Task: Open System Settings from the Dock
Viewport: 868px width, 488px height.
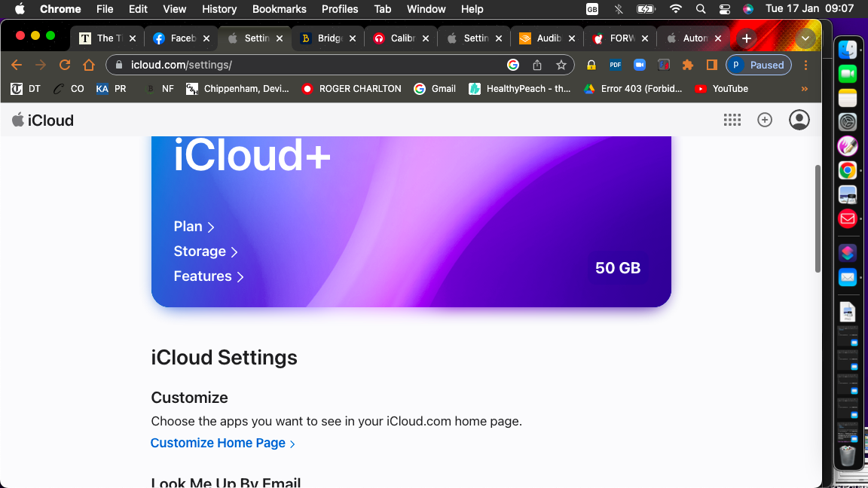Action: click(x=847, y=122)
